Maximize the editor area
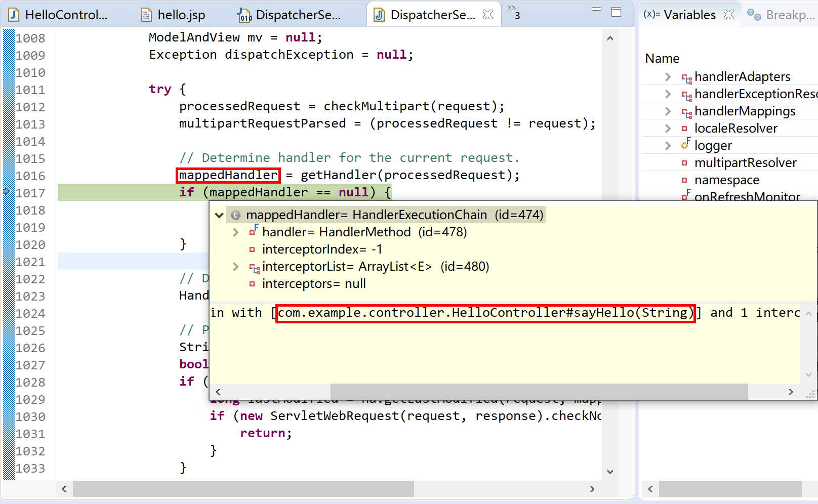 tap(616, 12)
